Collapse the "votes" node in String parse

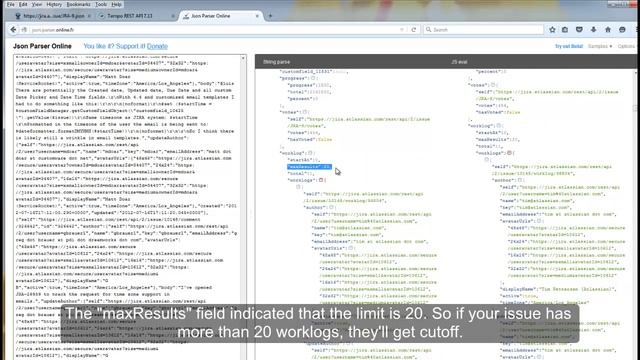point(304,112)
